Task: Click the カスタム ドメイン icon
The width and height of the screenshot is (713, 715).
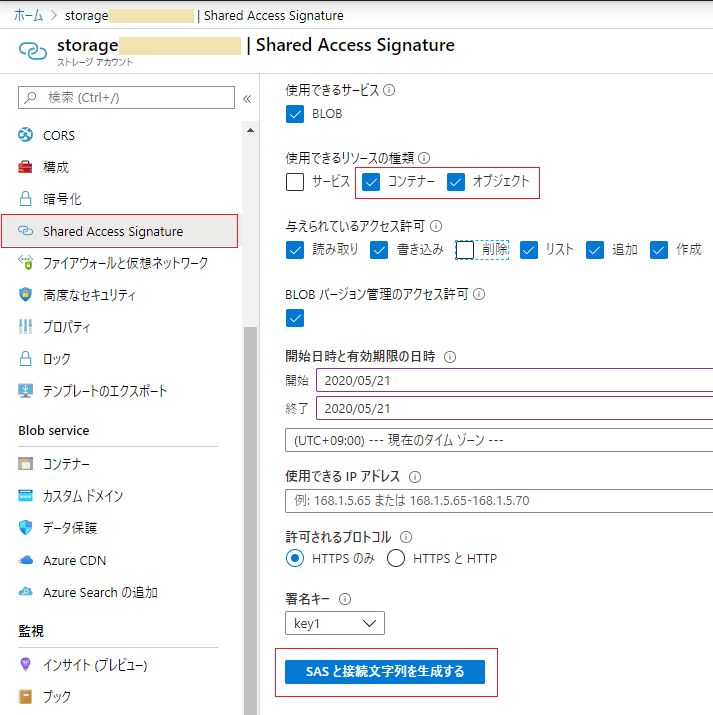Action: [x=26, y=496]
